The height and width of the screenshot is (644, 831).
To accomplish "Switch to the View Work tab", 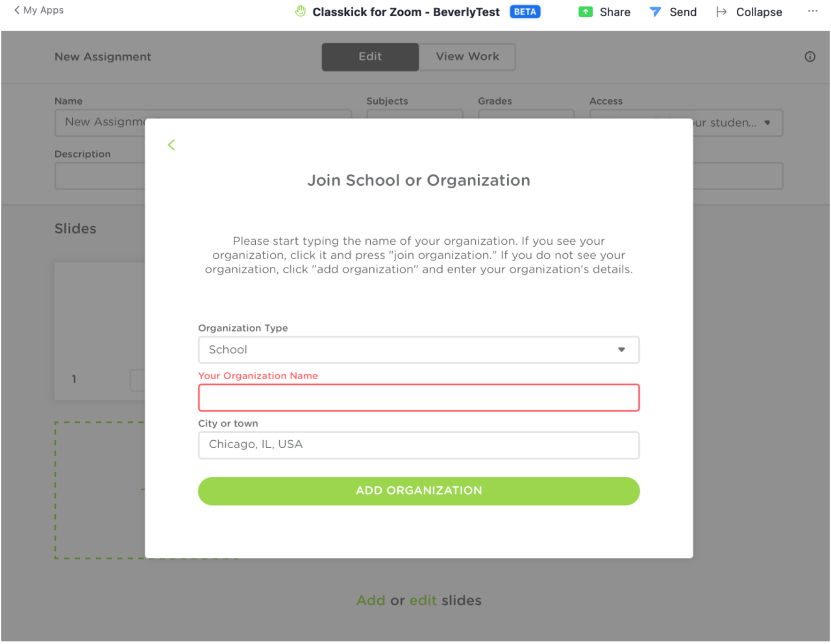I will coord(467,56).
